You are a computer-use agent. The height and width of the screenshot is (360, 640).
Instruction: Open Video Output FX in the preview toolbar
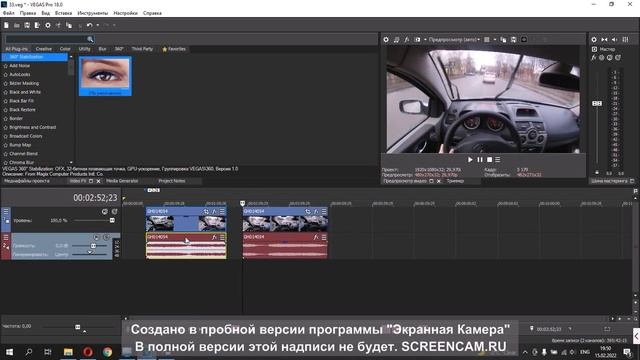tap(407, 40)
